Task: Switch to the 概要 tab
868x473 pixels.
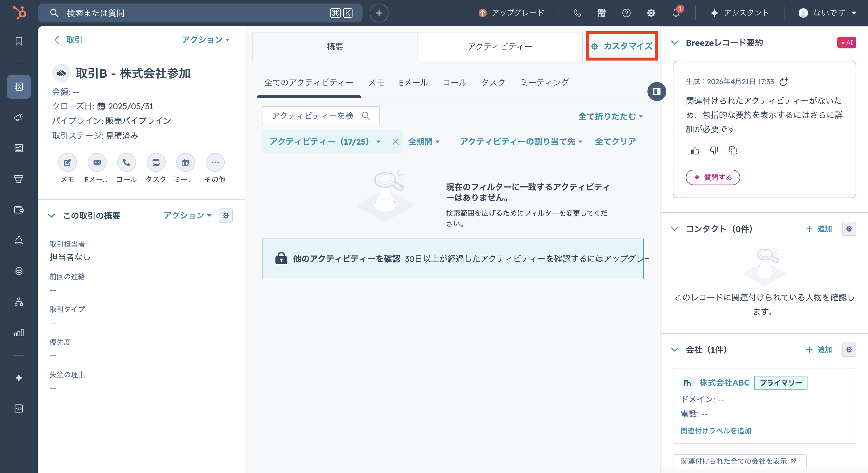Action: [335, 46]
